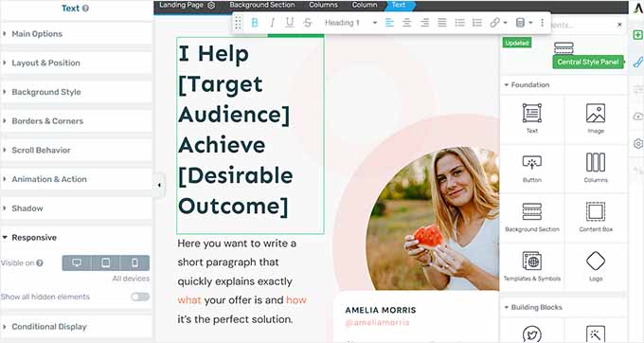Apply strikethrough to selected text
644x343 pixels.
(308, 23)
